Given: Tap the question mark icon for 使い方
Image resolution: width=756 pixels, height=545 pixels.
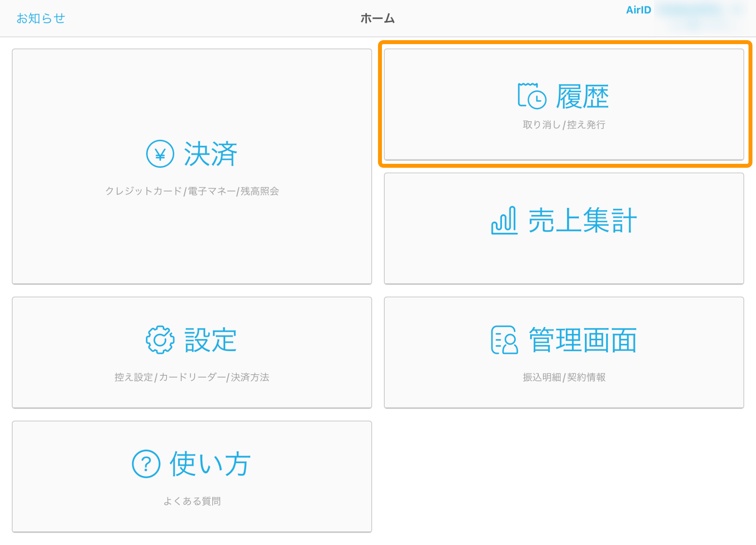Looking at the screenshot, I should click(x=146, y=464).
